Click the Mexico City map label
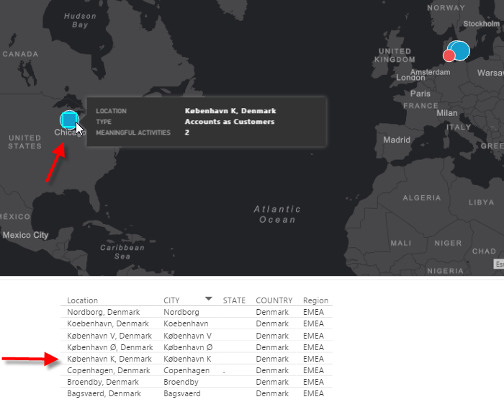The width and height of the screenshot is (504, 420). coord(25,235)
